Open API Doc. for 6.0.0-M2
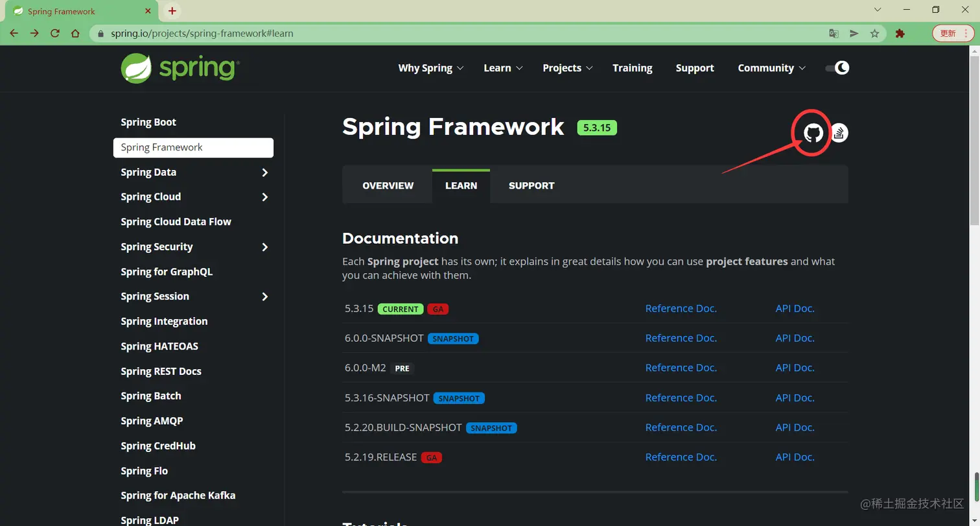980x526 pixels. [795, 367]
